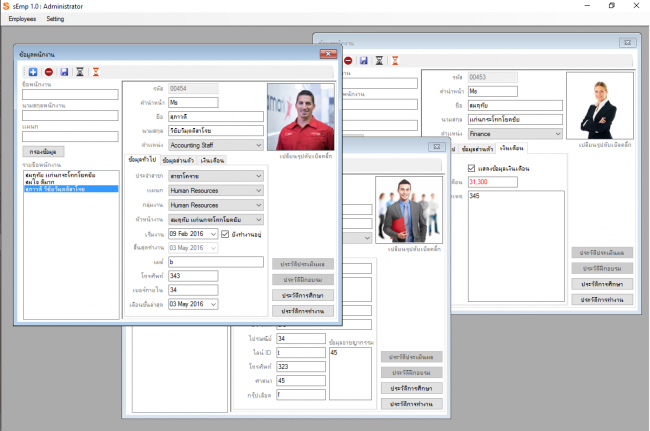Screen dimensions: 650x431
Task: Click the black hourglass icon in front window
Action: [80, 72]
